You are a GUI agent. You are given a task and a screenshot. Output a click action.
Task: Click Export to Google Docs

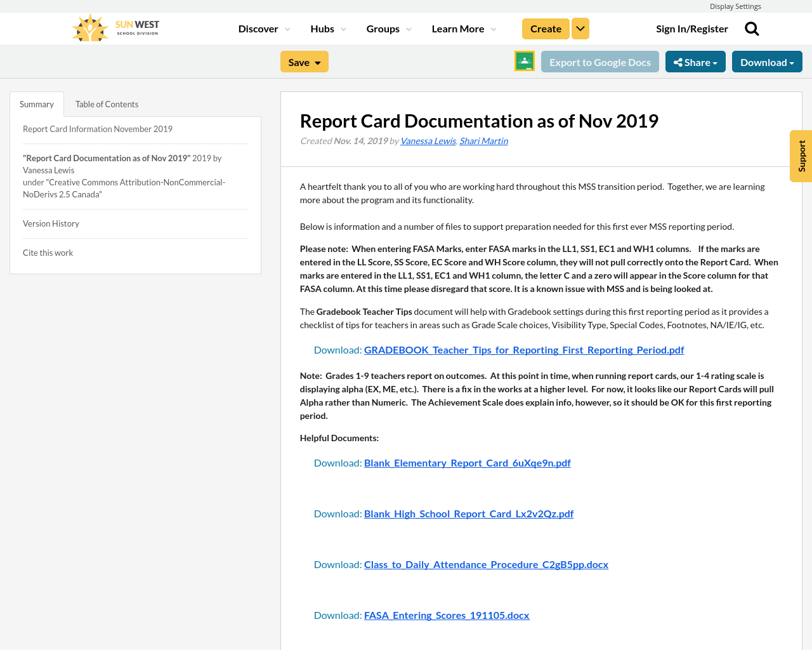tap(600, 61)
